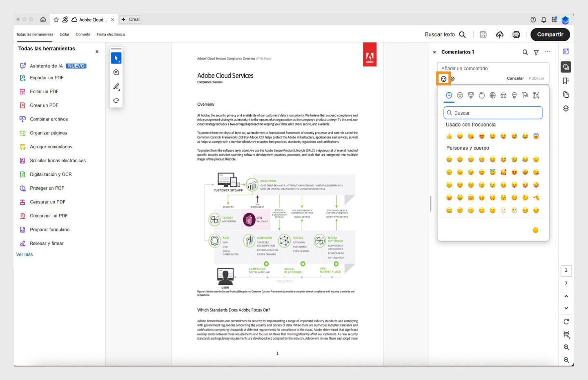Open notifications bell icon
The image size is (588, 380).
(543, 20)
